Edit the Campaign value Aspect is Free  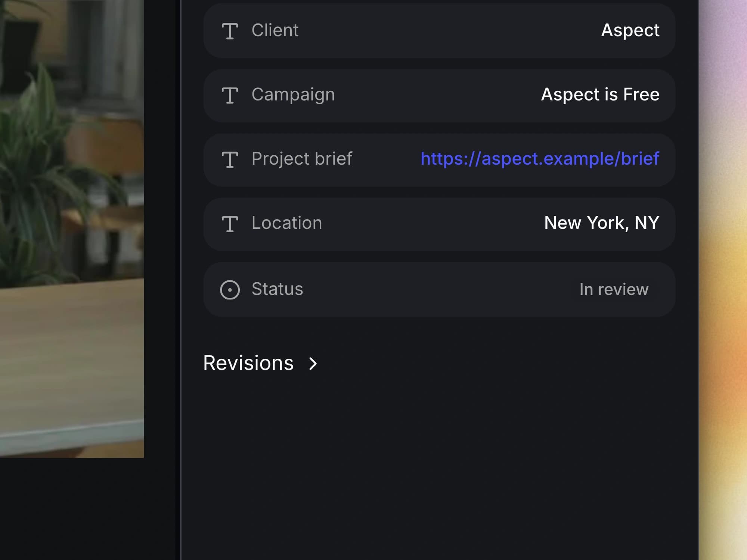coord(600,94)
